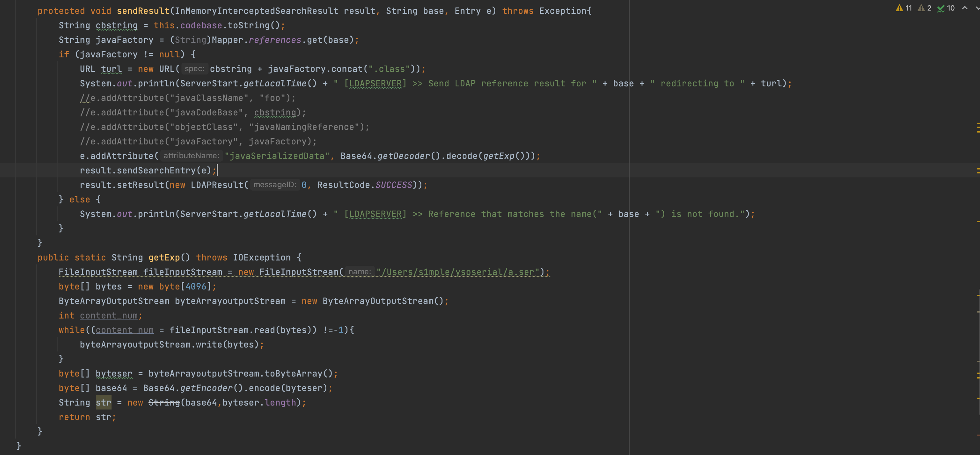Screen dimensions: 980x455
Task: Click the 'while' keyword
Action: point(72,330)
